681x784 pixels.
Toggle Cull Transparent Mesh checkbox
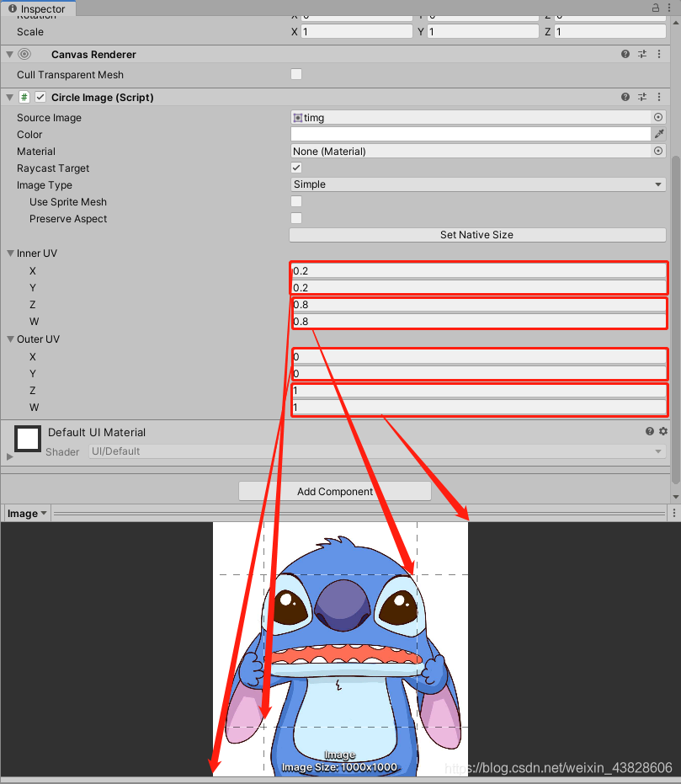tap(296, 74)
